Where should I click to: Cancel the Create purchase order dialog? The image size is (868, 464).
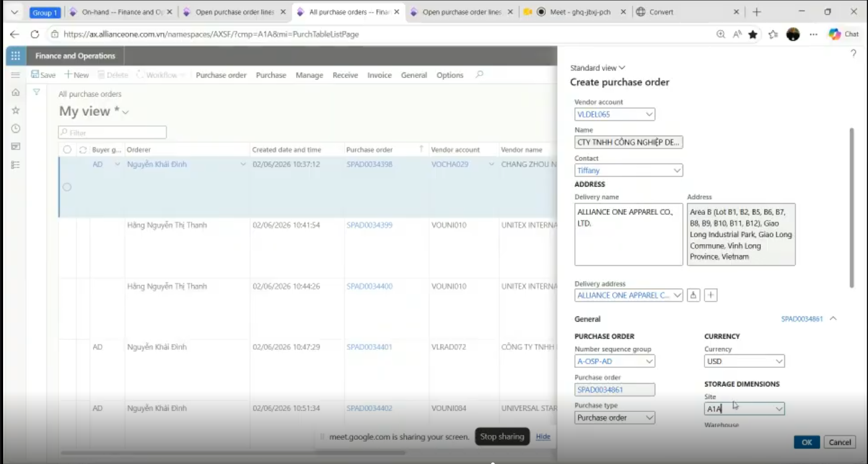[840, 442]
